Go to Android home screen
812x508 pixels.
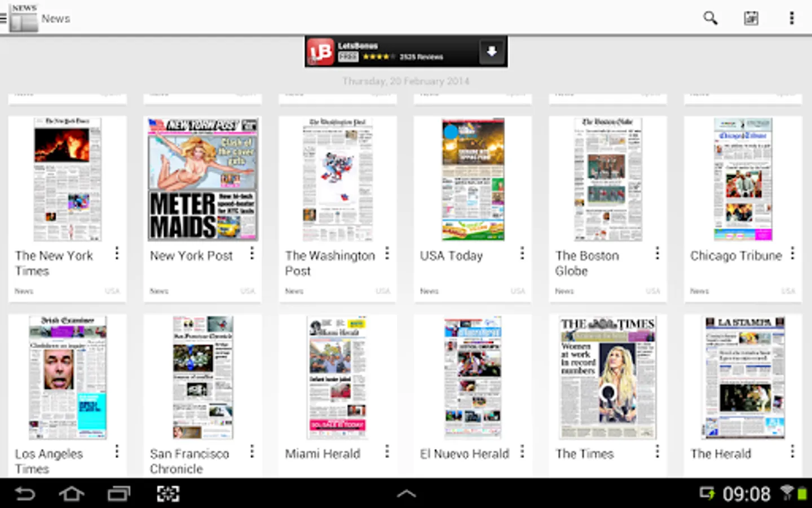tap(72, 494)
